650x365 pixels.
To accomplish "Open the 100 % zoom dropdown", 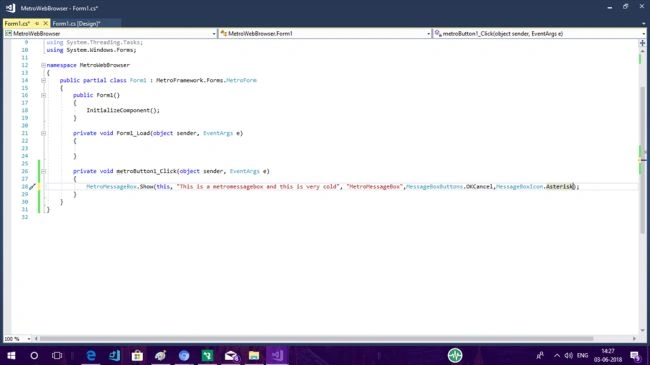I will coord(29,339).
